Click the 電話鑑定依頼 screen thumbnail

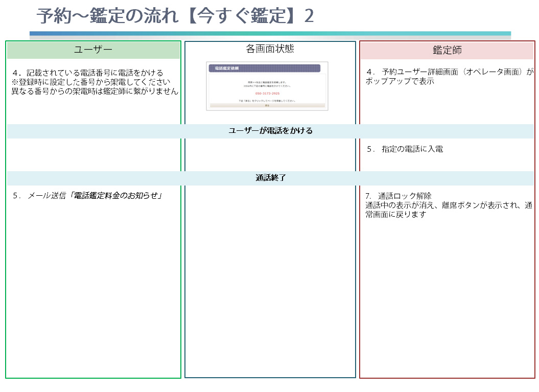point(267,86)
